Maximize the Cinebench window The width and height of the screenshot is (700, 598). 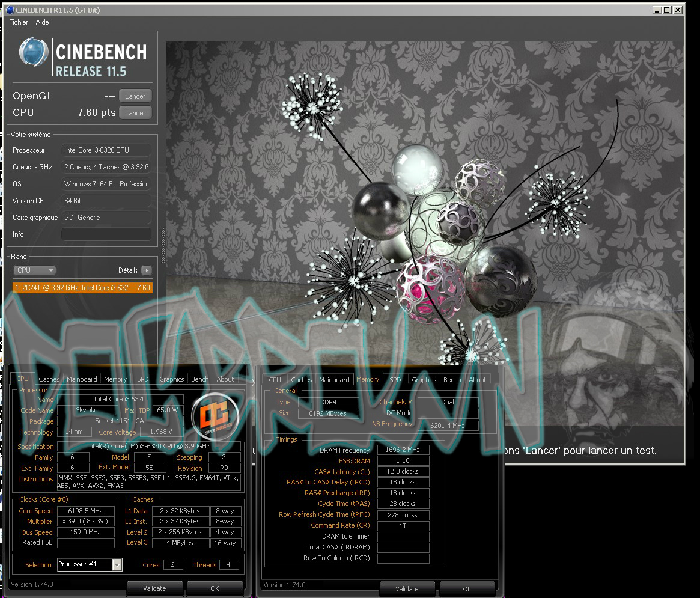(666, 10)
